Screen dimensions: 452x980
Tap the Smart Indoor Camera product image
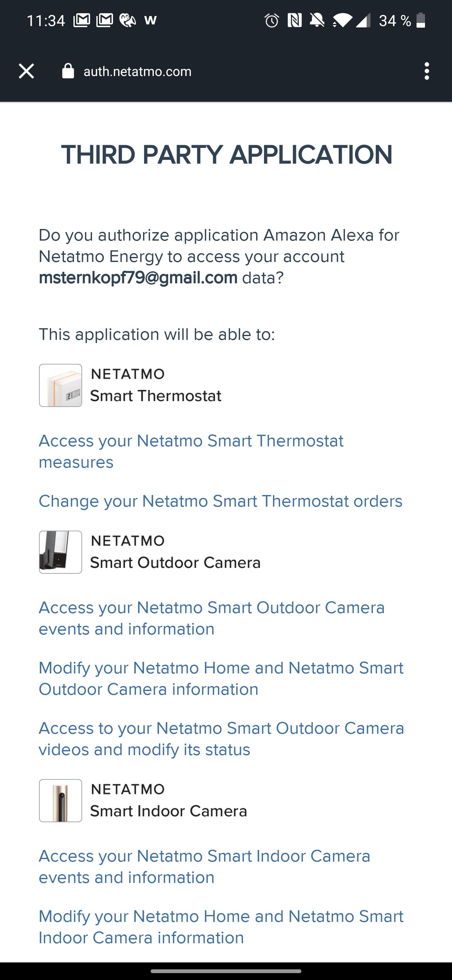click(61, 800)
